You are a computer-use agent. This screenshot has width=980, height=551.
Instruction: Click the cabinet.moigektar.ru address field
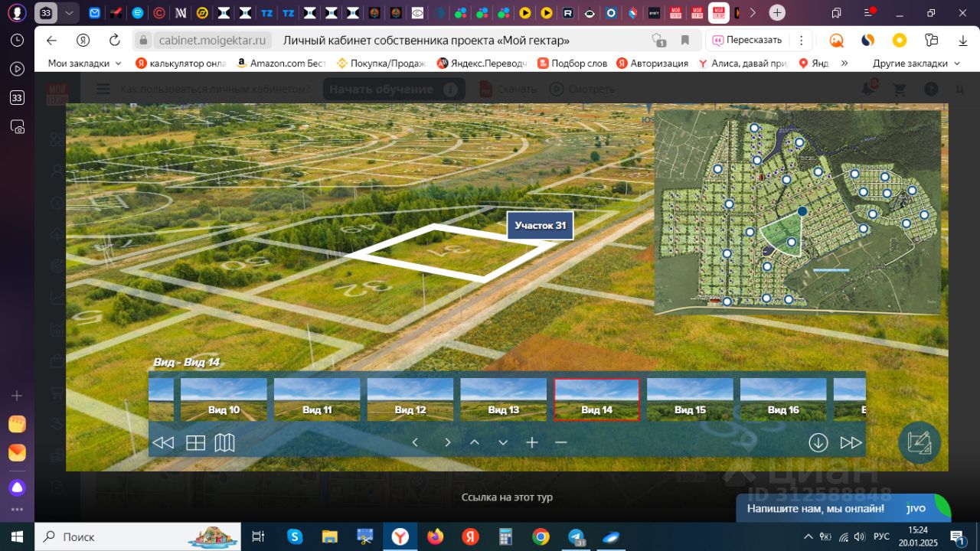tap(212, 41)
